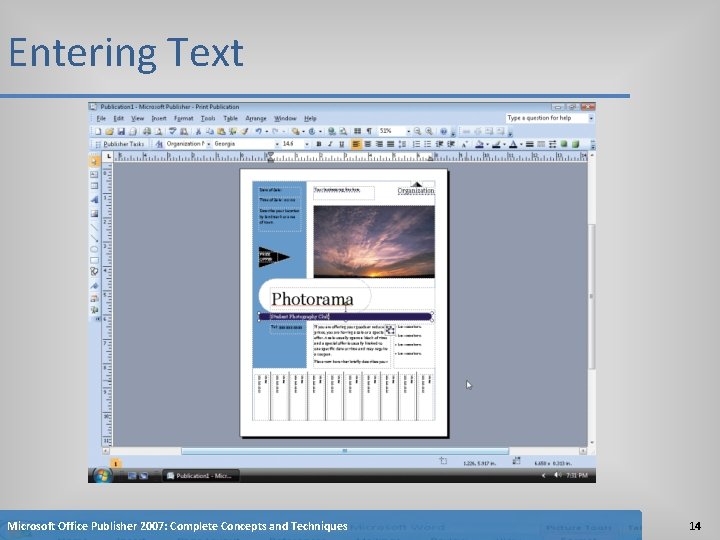Screen dimensions: 720x540
Task: Select the Zoom In magnifier icon
Action: click(429, 131)
